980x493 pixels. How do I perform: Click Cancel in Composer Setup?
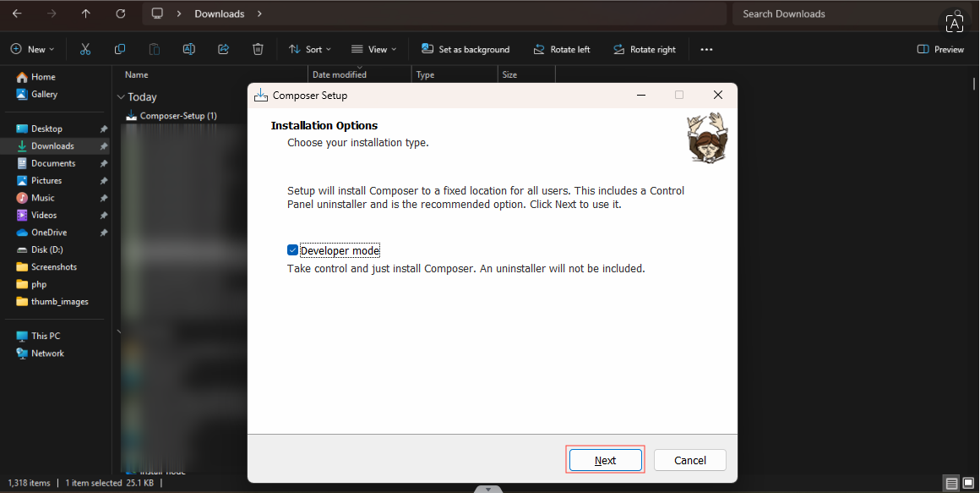click(690, 461)
